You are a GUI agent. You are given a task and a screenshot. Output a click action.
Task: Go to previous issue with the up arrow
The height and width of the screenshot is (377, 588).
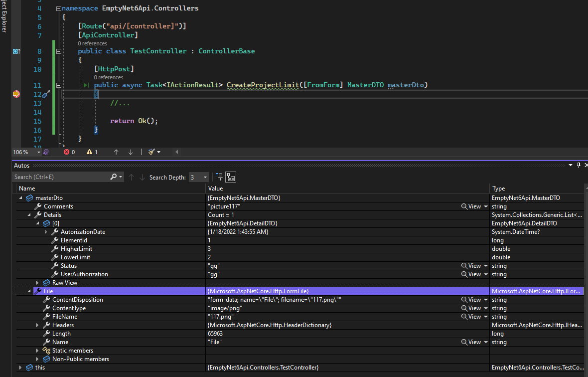(x=116, y=152)
